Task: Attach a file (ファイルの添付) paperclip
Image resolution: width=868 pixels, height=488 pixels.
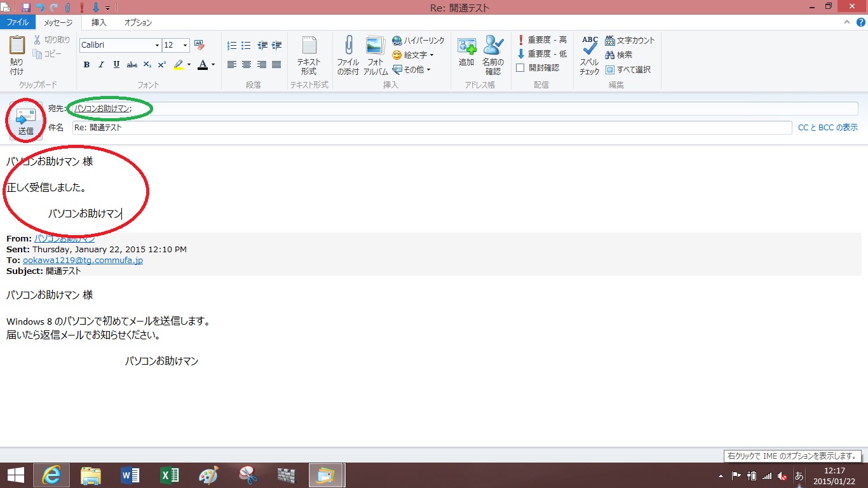Action: pos(348,56)
